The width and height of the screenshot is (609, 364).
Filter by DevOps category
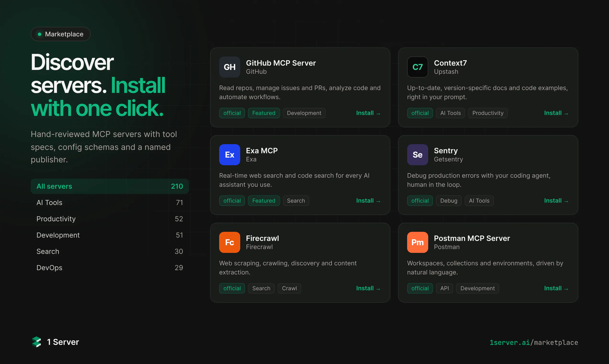coord(110,267)
